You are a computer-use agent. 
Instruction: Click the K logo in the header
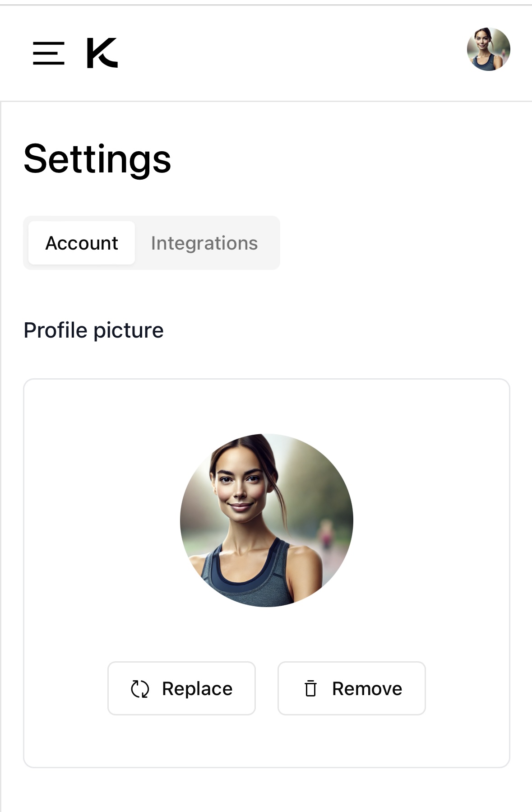[102, 53]
